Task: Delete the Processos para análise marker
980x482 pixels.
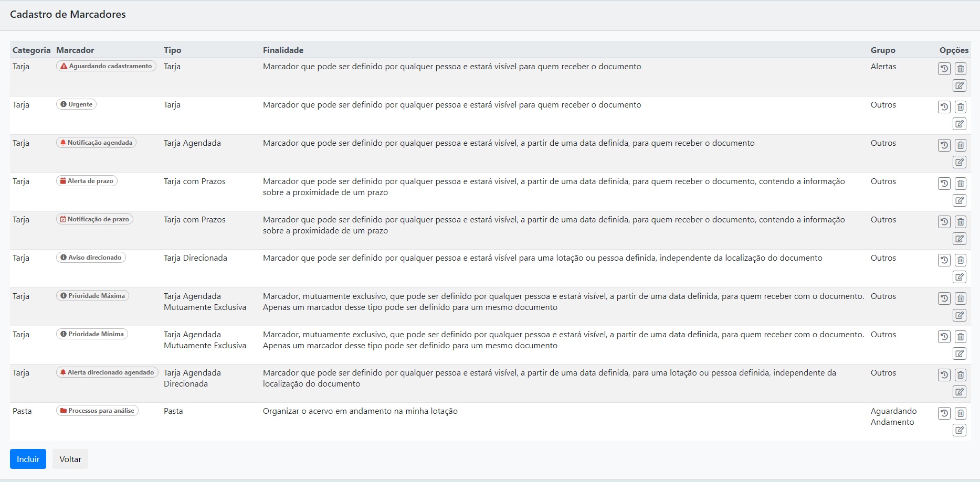Action: tap(960, 413)
